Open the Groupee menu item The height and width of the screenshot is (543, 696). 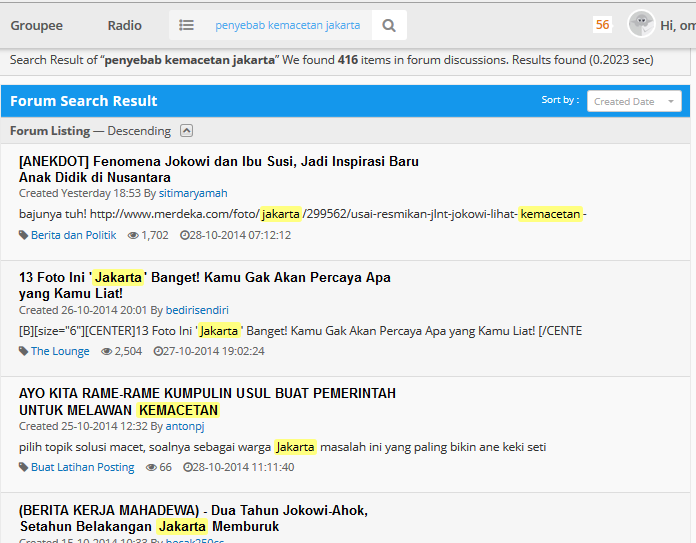pyautogui.click(x=36, y=25)
